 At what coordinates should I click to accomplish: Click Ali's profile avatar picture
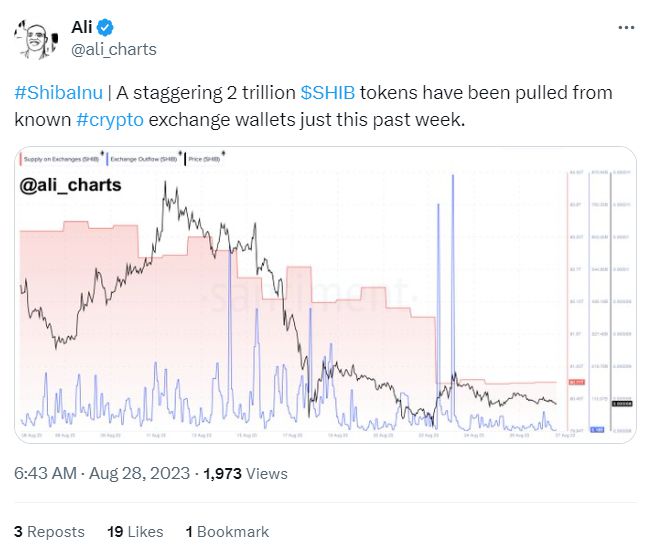pyautogui.click(x=34, y=38)
